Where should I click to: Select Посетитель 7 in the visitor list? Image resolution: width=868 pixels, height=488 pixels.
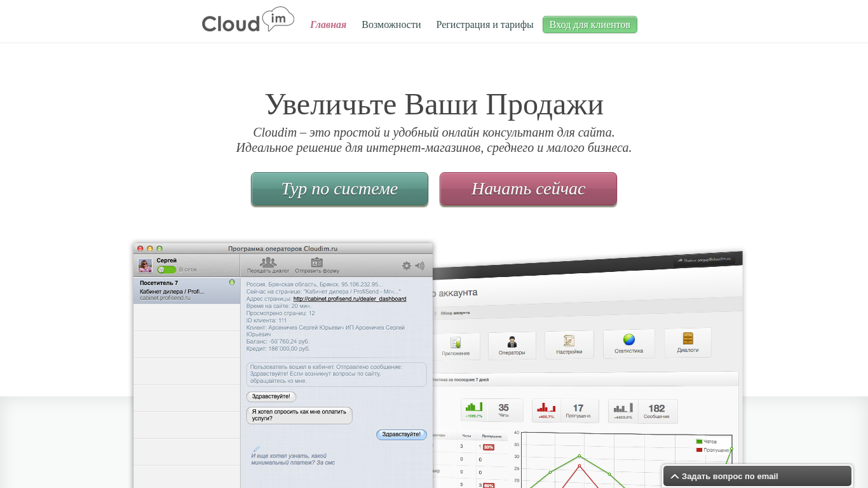[187, 290]
